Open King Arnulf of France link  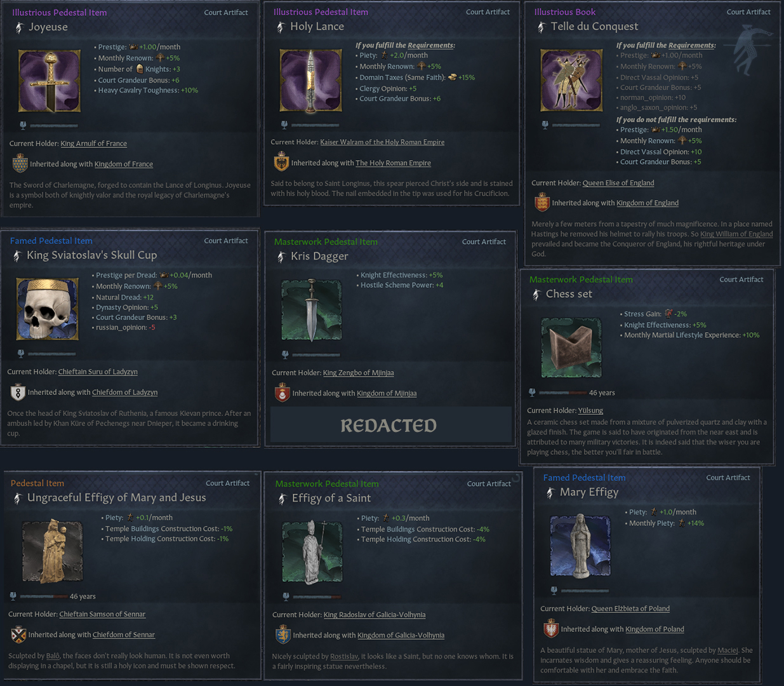point(94,144)
